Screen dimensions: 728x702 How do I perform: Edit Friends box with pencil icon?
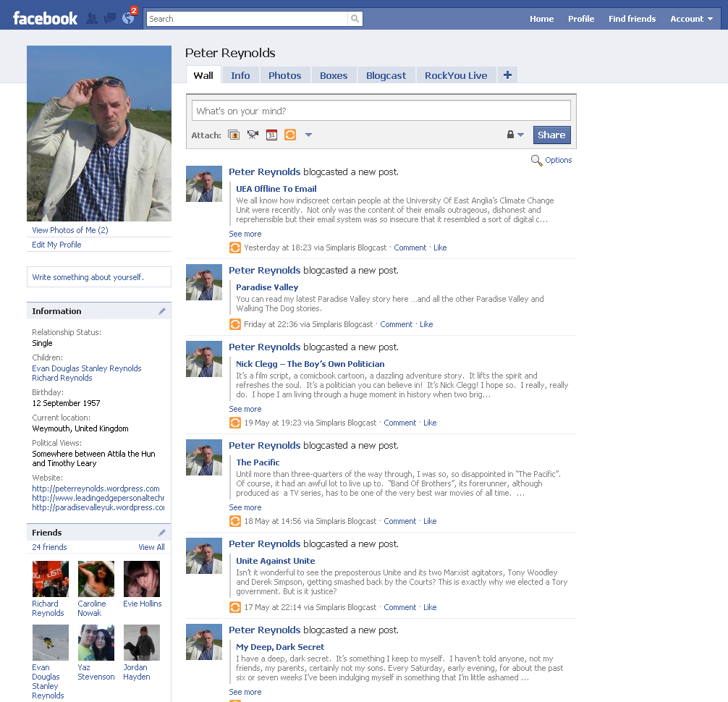click(x=162, y=533)
